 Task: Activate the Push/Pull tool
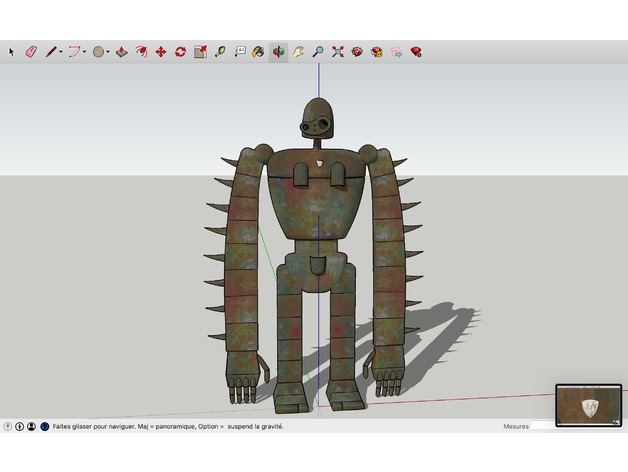[122, 52]
